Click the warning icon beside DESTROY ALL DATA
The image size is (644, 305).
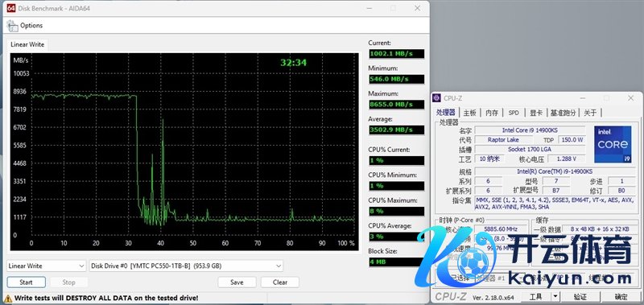[8, 298]
